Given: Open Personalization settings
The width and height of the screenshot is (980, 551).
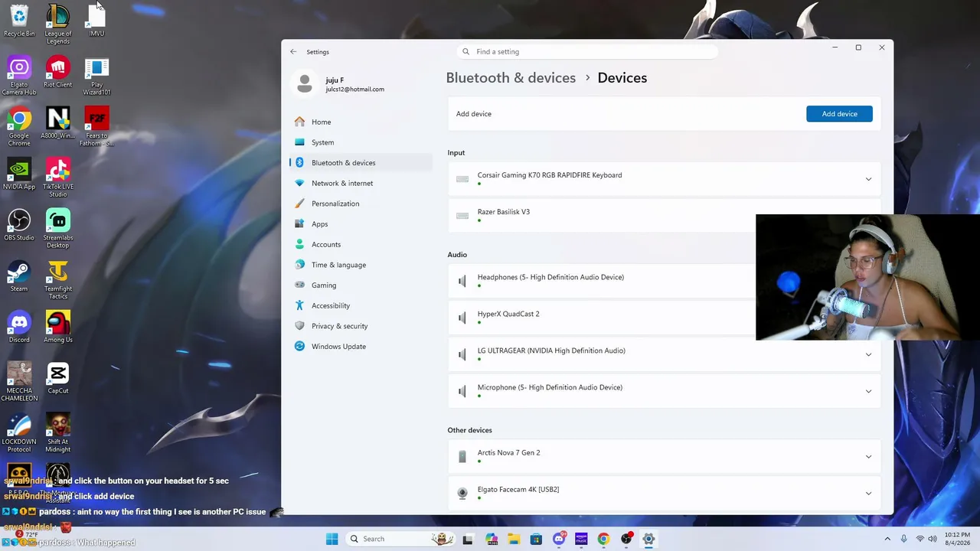Looking at the screenshot, I should click(361, 204).
